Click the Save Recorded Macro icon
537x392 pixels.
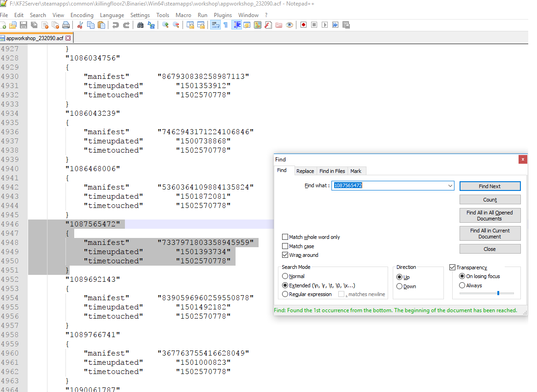coord(346,25)
